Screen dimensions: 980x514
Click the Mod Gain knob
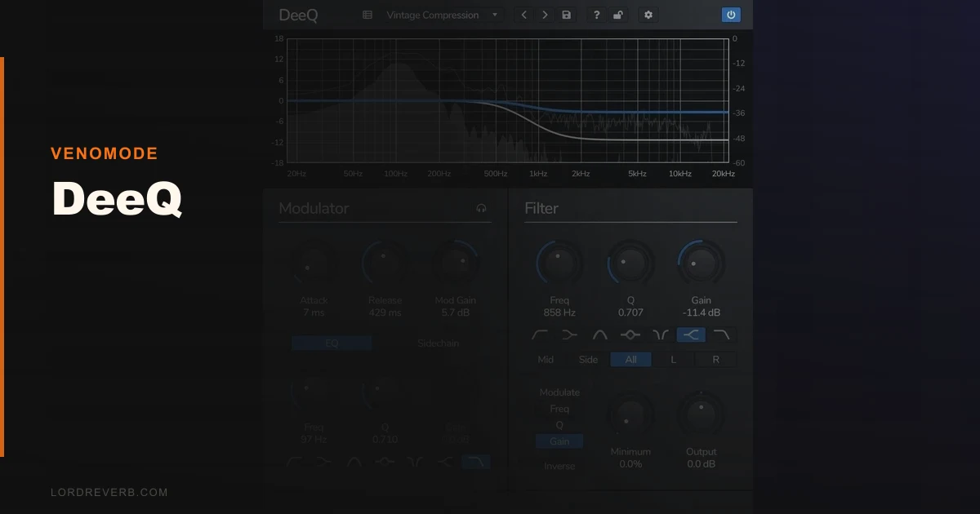(x=455, y=264)
